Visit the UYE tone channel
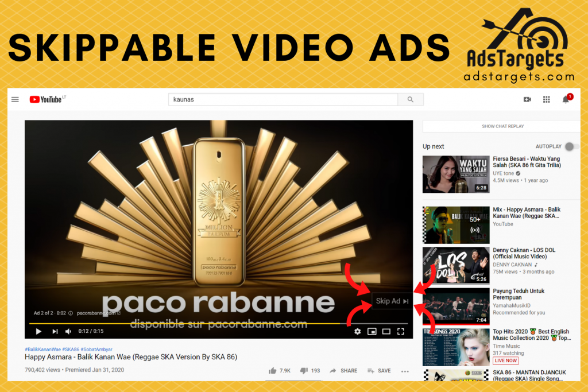588x392 pixels. coord(503,173)
